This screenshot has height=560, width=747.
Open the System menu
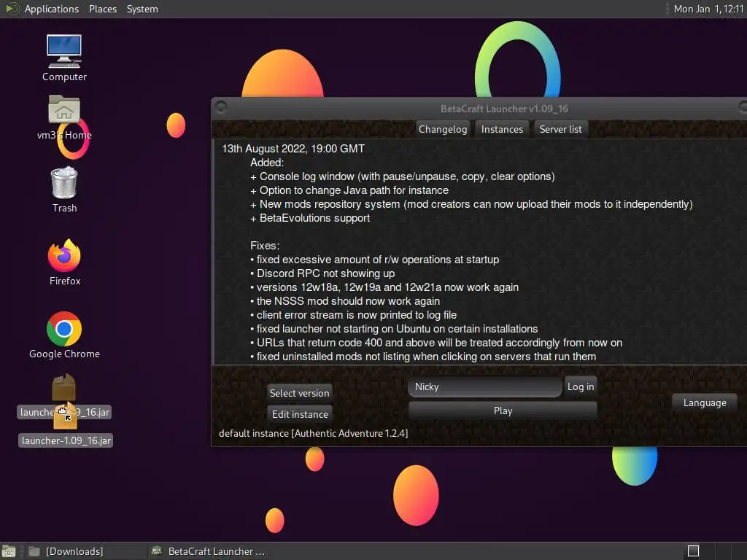(x=142, y=9)
